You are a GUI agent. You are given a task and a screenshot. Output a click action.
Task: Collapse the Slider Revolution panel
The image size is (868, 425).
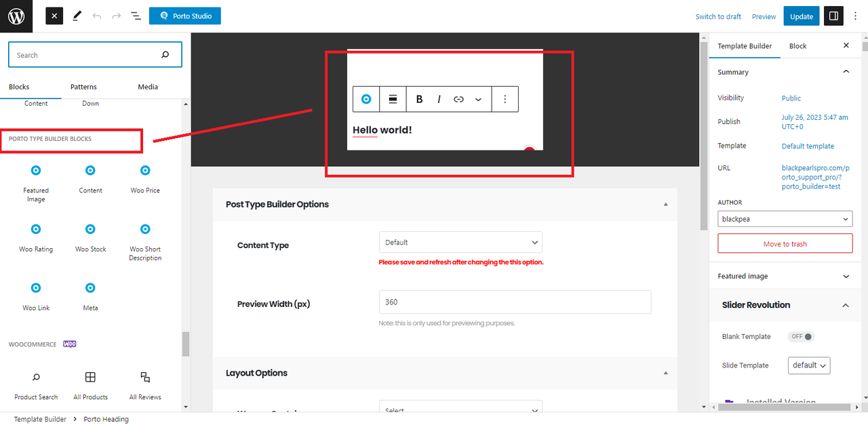846,305
